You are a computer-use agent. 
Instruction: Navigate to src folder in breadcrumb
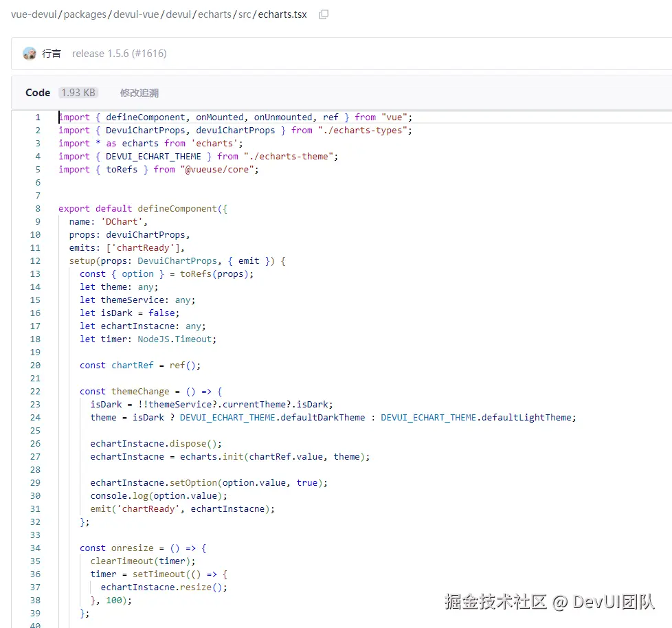click(x=245, y=14)
